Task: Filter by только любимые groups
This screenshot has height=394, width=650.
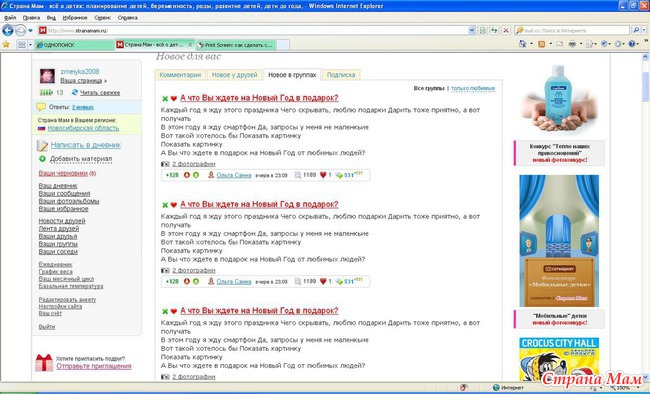Action: pos(473,88)
